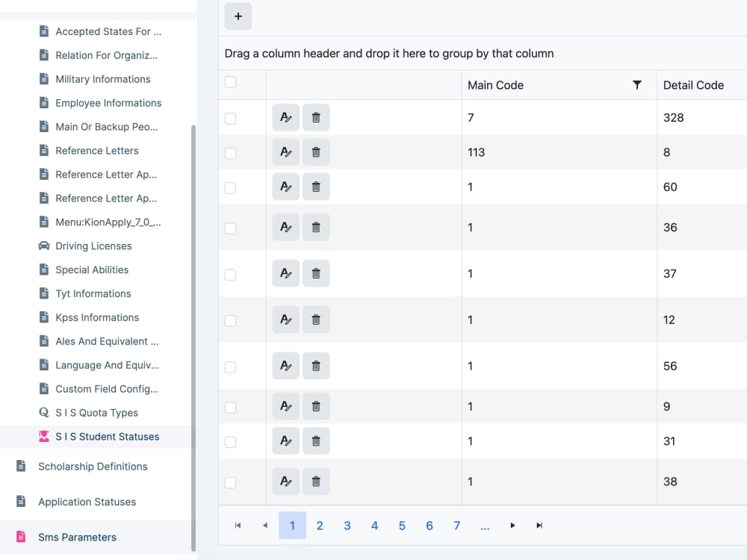
Task: Check the row with Detail Code 36
Action: coord(231,228)
